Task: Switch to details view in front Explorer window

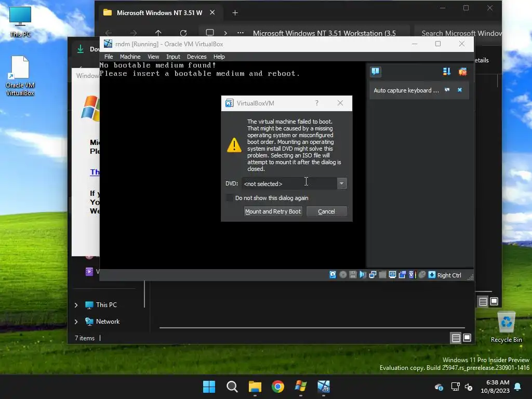Action: point(456,338)
